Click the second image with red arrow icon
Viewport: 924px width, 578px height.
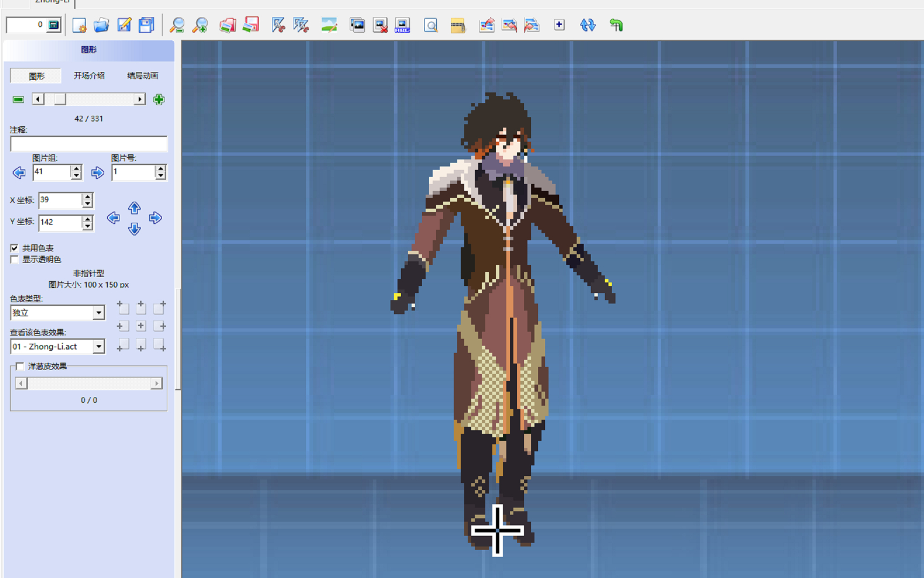click(x=509, y=25)
